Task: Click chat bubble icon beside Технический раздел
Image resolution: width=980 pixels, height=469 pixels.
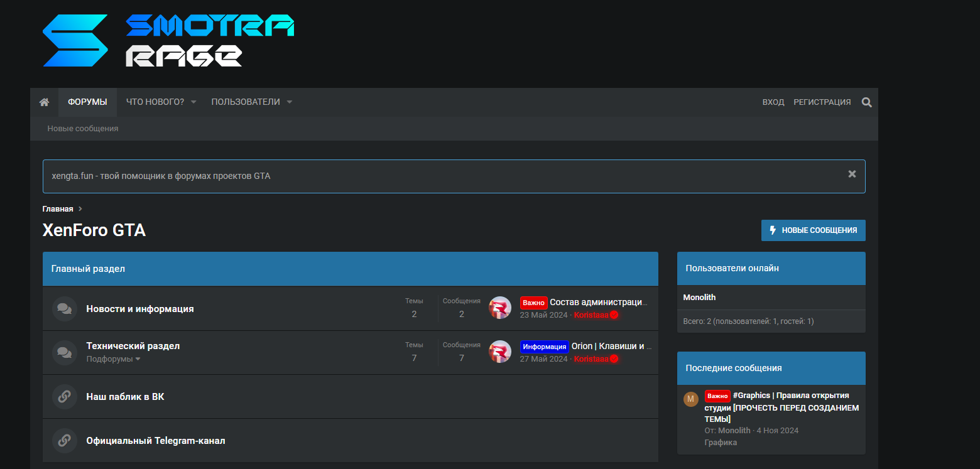Action: (64, 352)
